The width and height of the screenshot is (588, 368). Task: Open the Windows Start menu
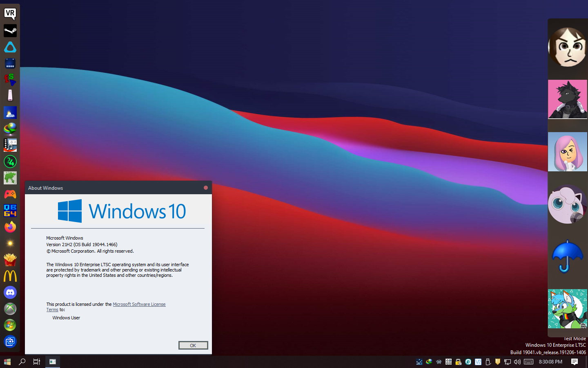(x=7, y=361)
